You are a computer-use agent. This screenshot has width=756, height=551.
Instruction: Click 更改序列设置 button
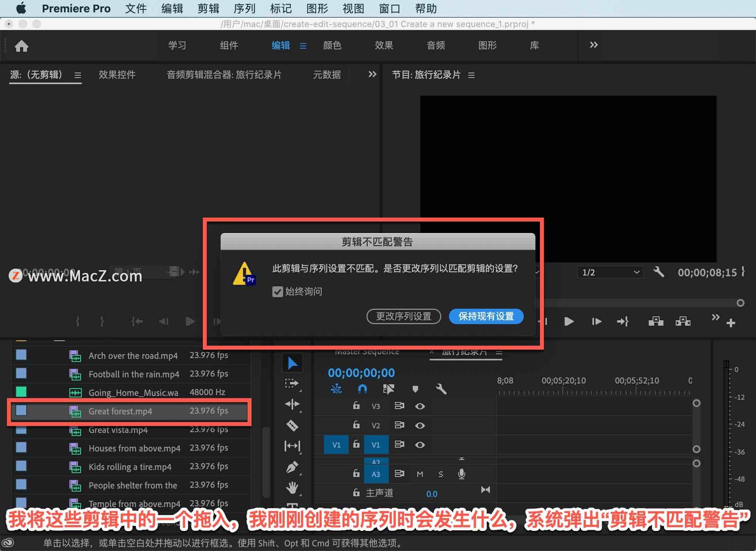tap(403, 316)
